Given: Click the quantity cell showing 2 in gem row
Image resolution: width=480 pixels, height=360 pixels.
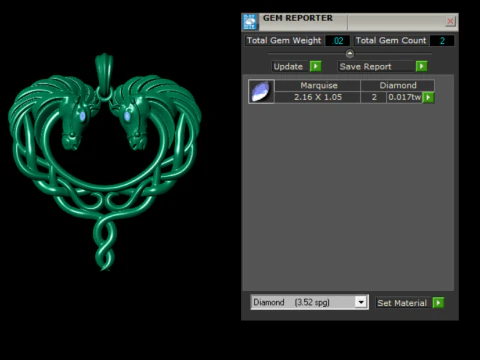Looking at the screenshot, I should [x=374, y=97].
